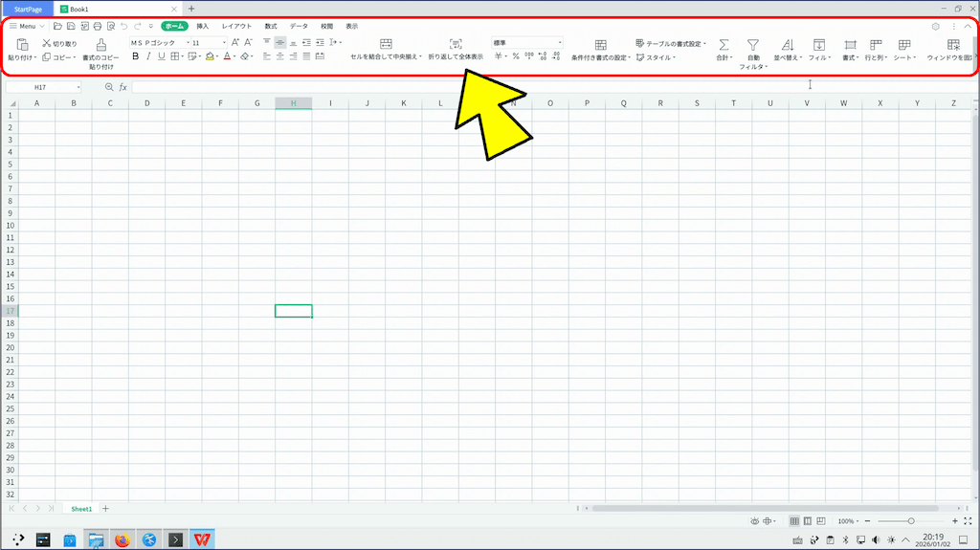Click the zoom slider in status bar
Image resolution: width=980 pixels, height=550 pixels.
910,521
